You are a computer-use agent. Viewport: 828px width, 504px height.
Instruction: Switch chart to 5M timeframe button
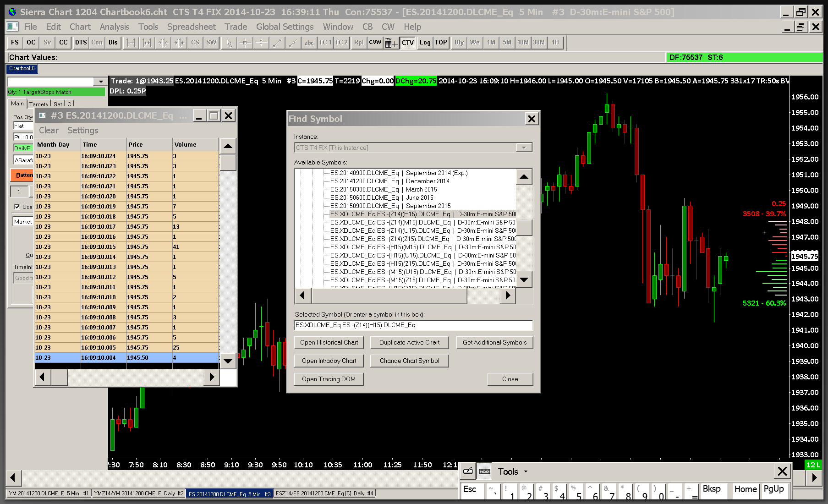coord(507,43)
